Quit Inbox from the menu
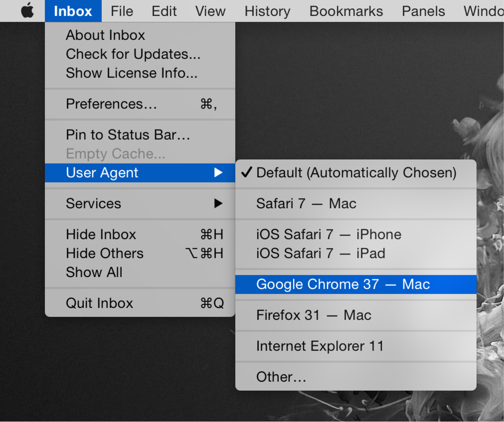The height and width of the screenshot is (422, 504). [x=99, y=303]
